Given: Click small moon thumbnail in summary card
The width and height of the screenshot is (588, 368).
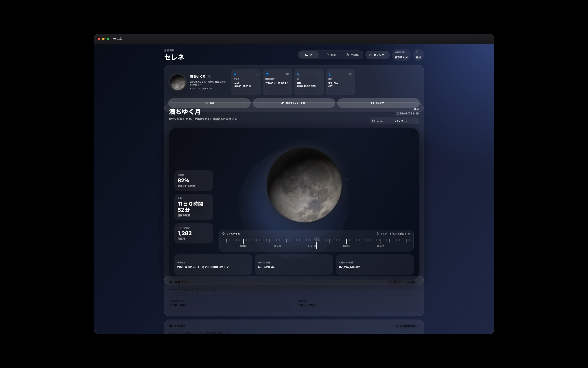Looking at the screenshot, I should pyautogui.click(x=178, y=82).
